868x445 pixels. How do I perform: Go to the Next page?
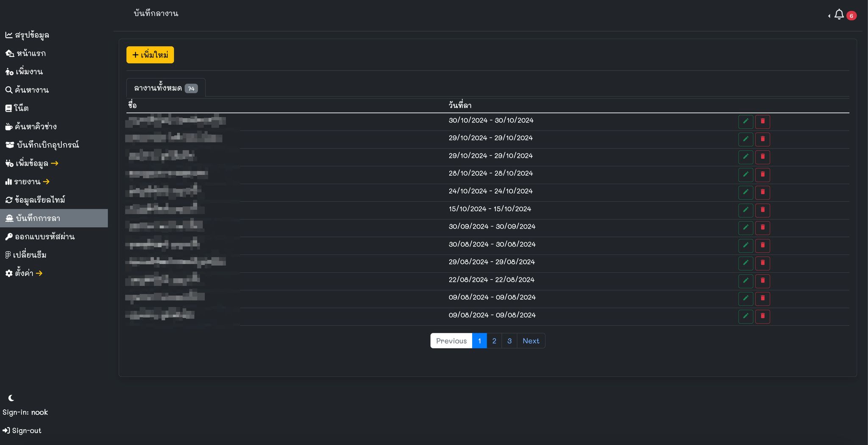click(x=531, y=341)
